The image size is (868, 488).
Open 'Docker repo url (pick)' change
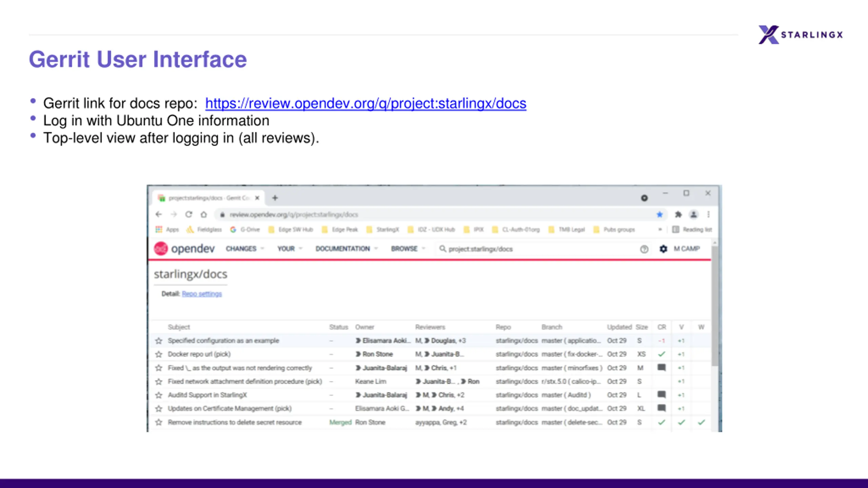(x=199, y=354)
